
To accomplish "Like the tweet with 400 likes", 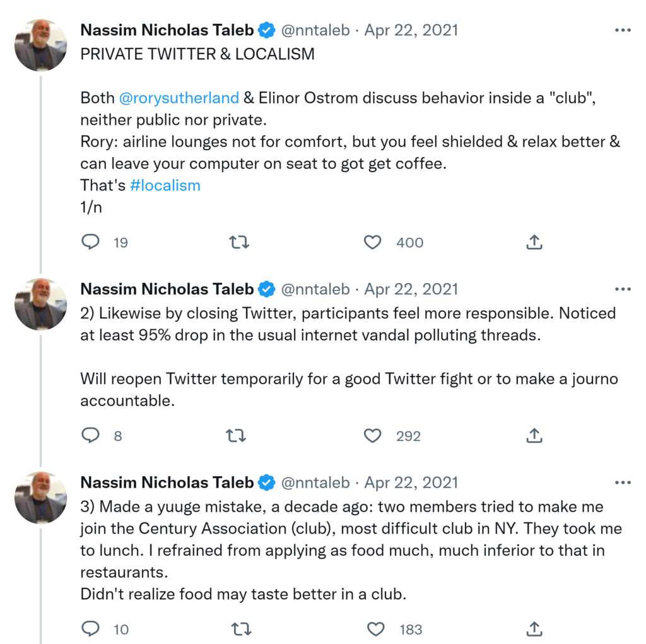I will (373, 242).
